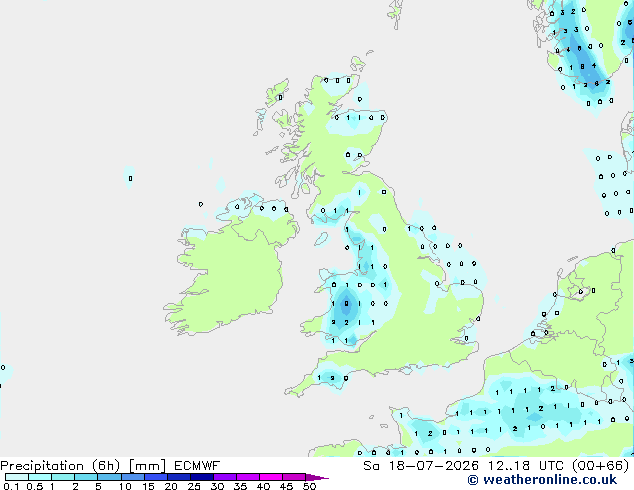The height and width of the screenshot is (490, 634).
Task: Click the 20–25 mm legend color swatch
Action: click(178, 477)
